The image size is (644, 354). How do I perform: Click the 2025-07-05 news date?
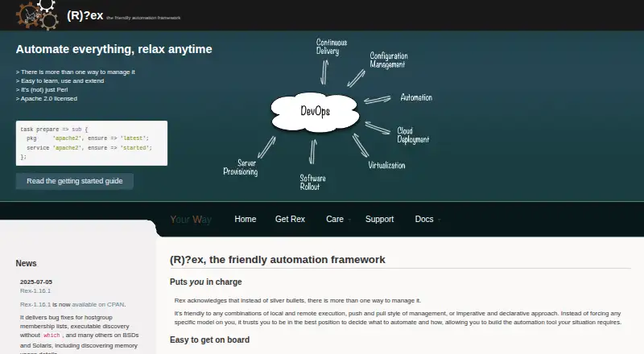coord(36,282)
